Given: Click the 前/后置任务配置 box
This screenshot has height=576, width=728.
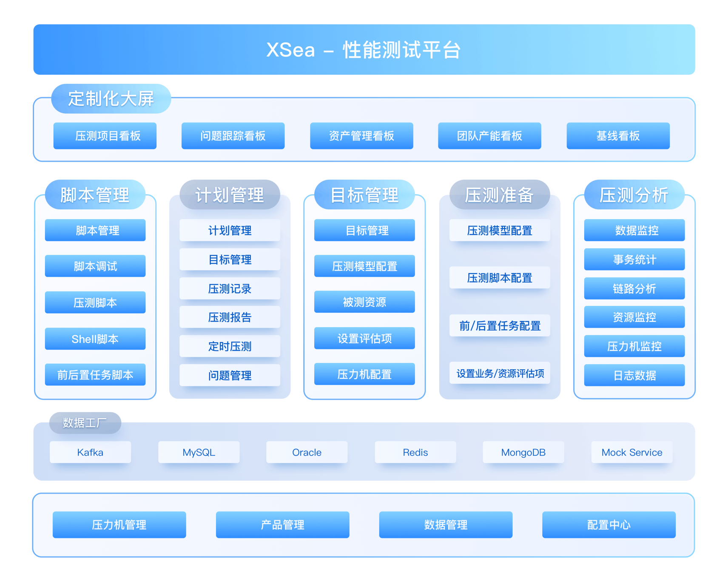Looking at the screenshot, I should [500, 325].
